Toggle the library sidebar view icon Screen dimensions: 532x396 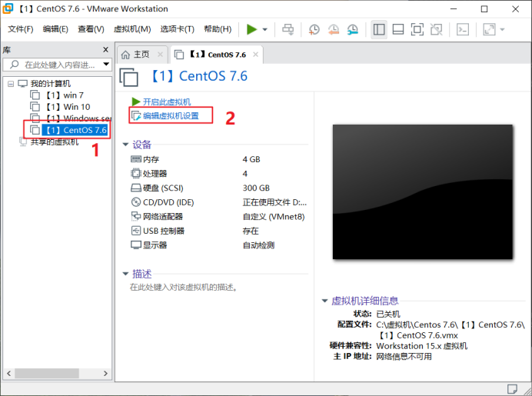point(379,29)
